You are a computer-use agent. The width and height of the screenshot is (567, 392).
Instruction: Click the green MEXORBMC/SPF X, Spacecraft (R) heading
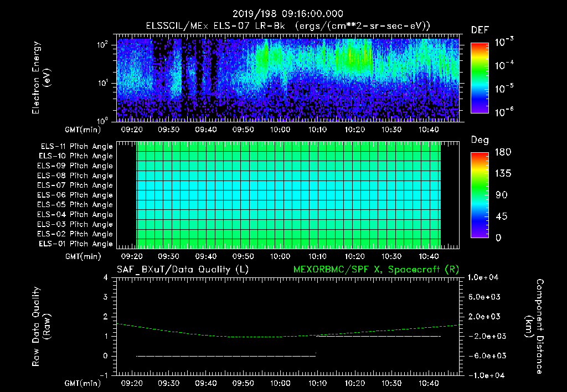coord(376,270)
